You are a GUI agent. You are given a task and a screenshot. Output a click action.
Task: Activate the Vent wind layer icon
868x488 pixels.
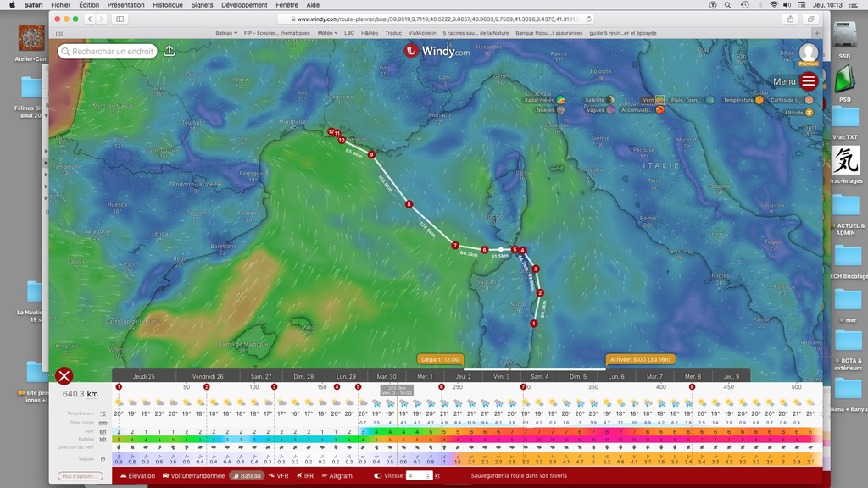coord(659,100)
